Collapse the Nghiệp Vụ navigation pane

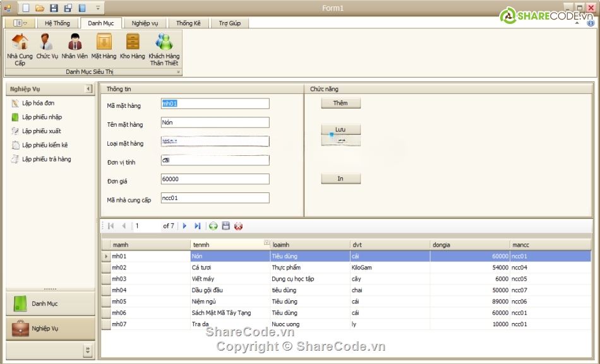pyautogui.click(x=88, y=89)
